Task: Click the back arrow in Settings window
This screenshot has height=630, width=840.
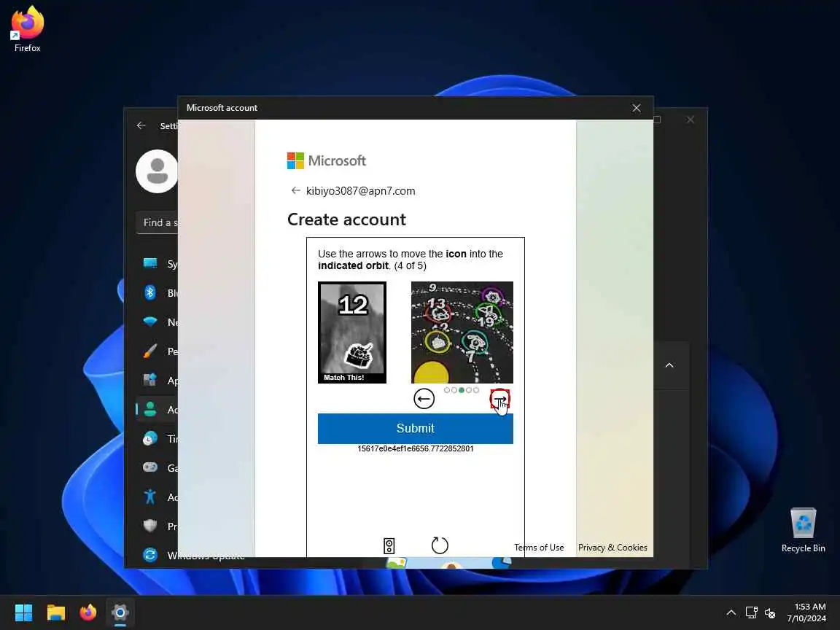Action: 141,125
